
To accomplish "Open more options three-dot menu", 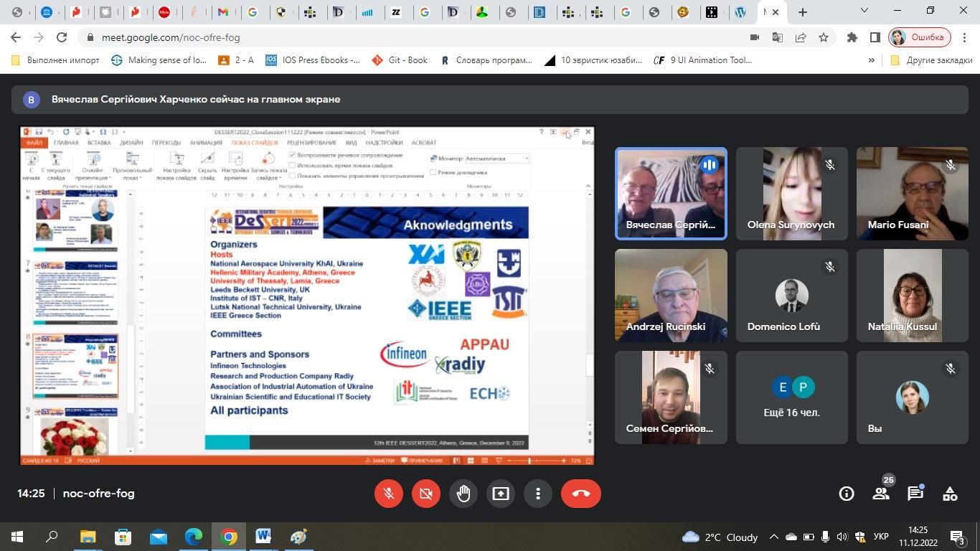I will tap(538, 494).
